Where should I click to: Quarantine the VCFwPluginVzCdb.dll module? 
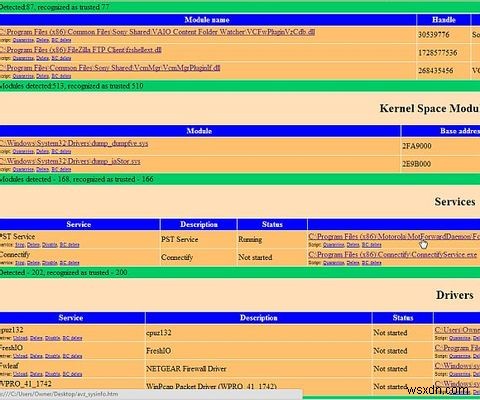23,40
